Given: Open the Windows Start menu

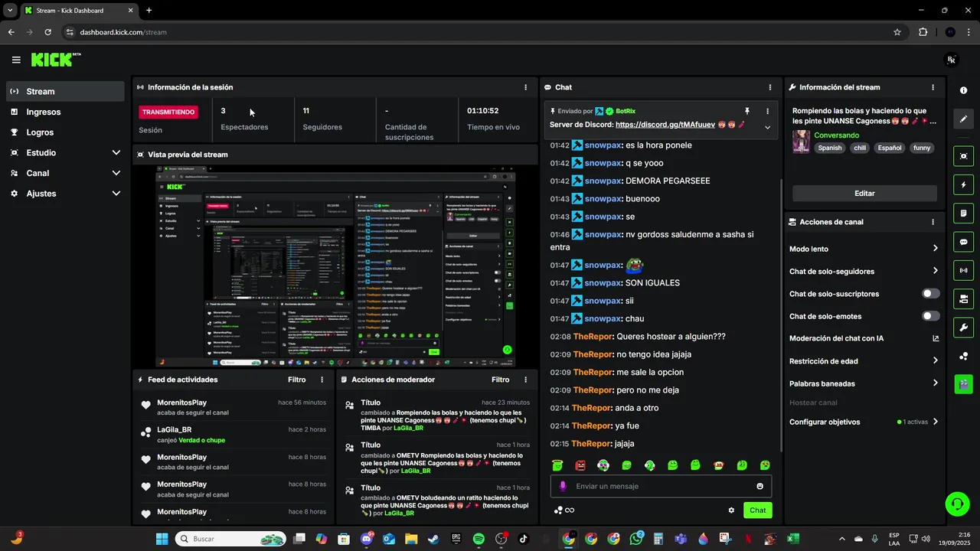Looking at the screenshot, I should [x=162, y=539].
